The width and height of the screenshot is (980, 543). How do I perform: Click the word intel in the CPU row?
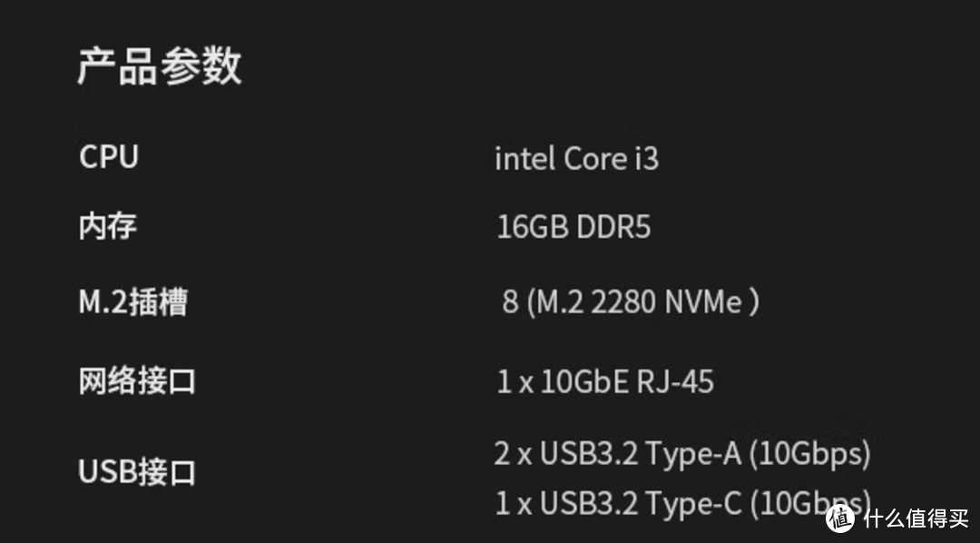pyautogui.click(x=524, y=159)
